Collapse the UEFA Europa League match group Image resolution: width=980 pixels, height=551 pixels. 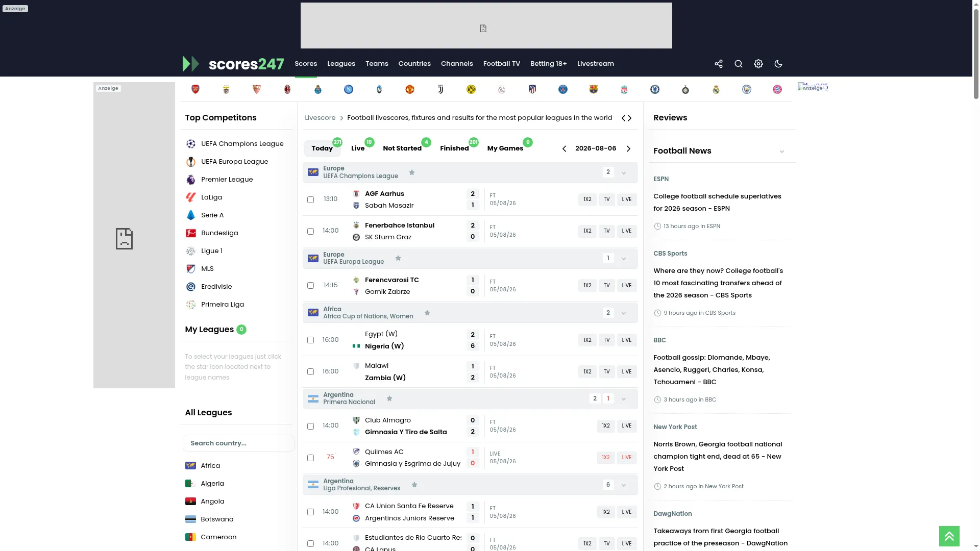[x=624, y=259]
